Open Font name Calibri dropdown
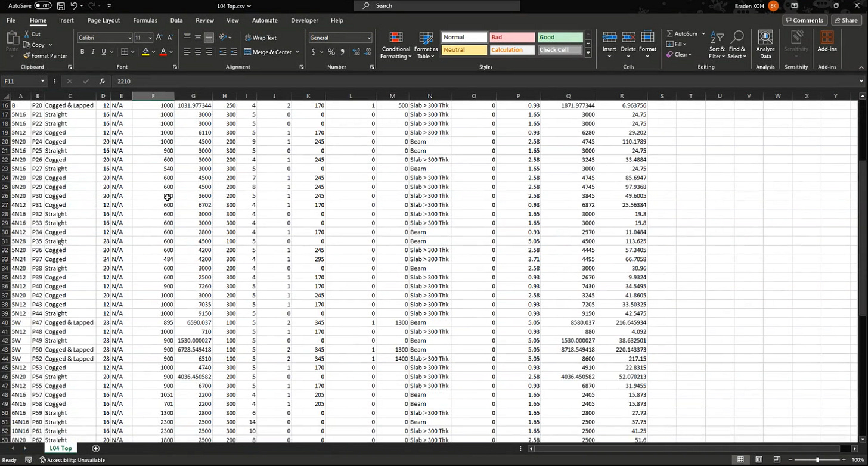 tap(131, 38)
